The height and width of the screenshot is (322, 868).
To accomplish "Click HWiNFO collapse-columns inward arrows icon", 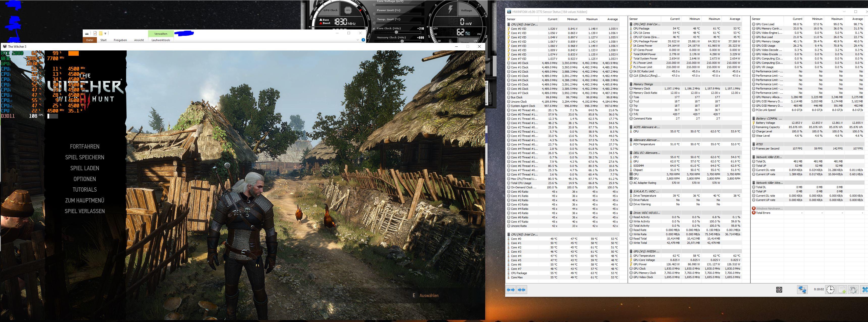I will point(522,290).
